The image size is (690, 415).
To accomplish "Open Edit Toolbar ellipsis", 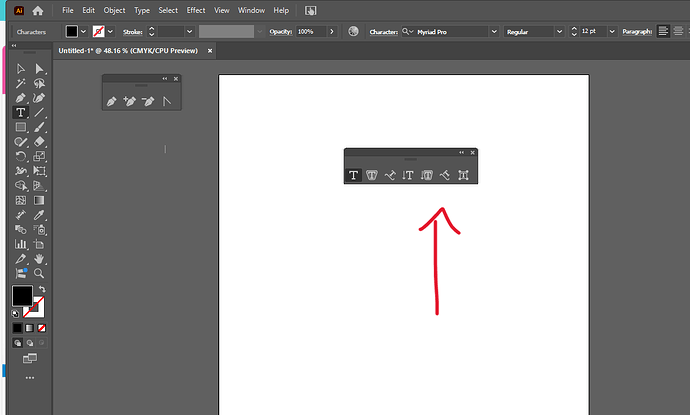I will tap(29, 378).
